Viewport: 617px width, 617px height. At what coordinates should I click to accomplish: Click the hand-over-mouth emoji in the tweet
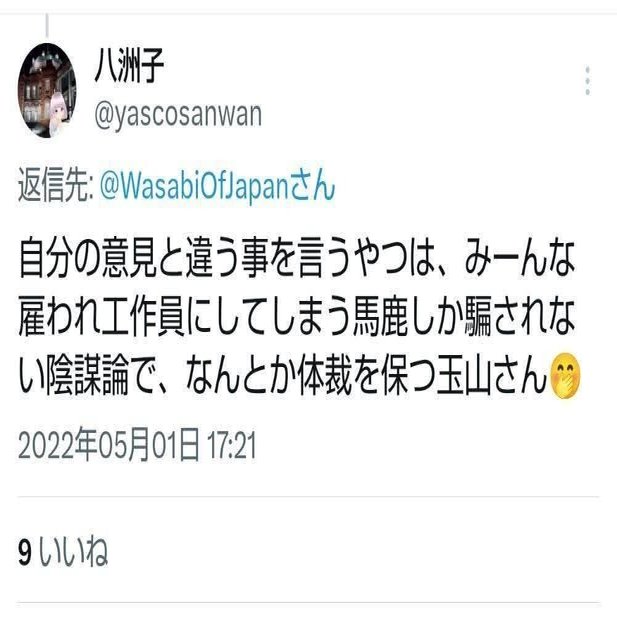point(566,376)
